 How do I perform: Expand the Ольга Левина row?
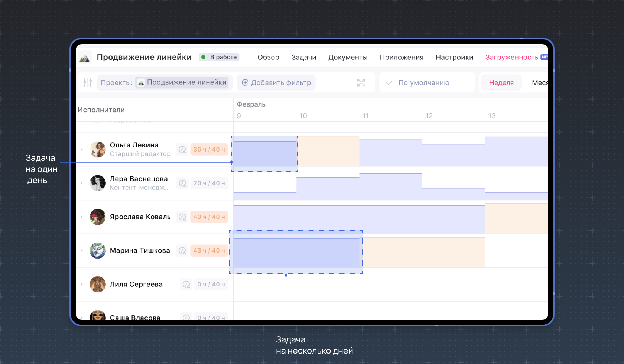coord(82,149)
